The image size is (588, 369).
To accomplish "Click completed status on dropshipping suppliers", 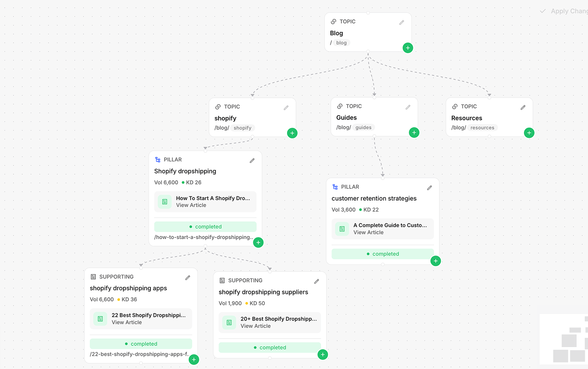I will click(270, 347).
